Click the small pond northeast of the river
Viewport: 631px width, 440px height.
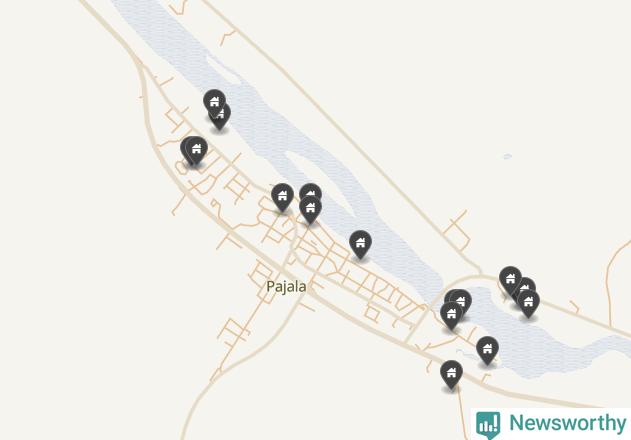coord(507,156)
